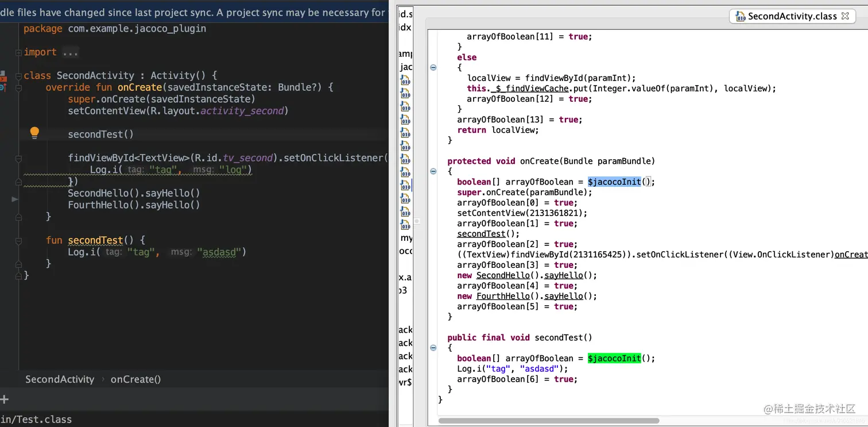
Task: Select the highlighted class file icon in JD-GUI tree
Action: (406, 185)
